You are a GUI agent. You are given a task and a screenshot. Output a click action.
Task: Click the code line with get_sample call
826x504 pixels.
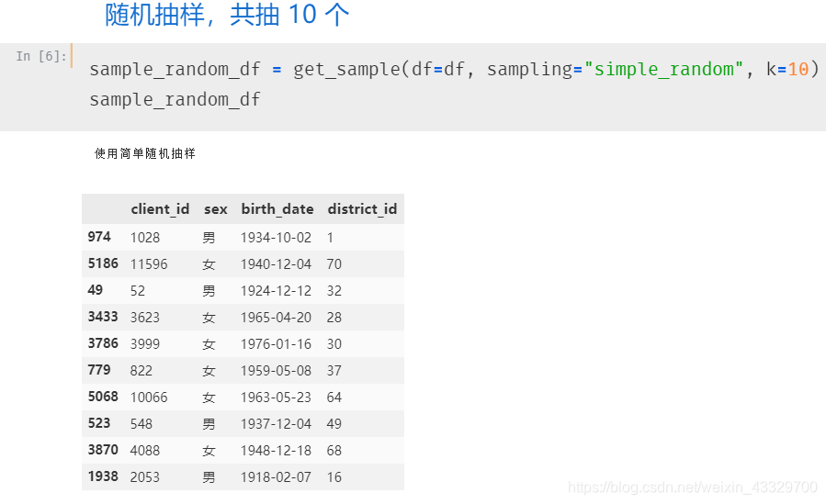(x=454, y=69)
